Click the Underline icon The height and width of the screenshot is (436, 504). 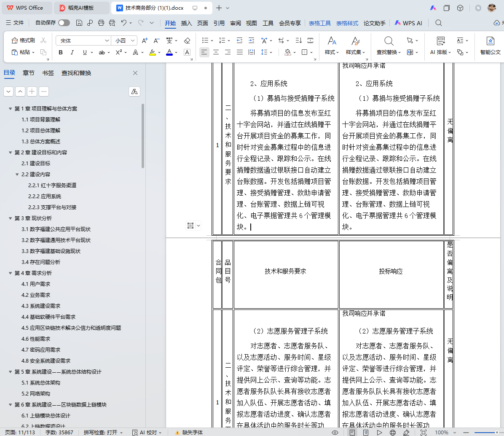[x=85, y=52]
